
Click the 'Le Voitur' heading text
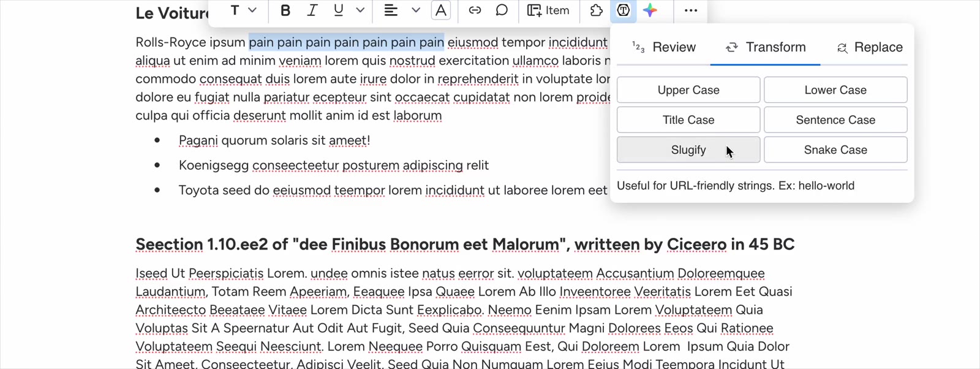[x=172, y=13]
